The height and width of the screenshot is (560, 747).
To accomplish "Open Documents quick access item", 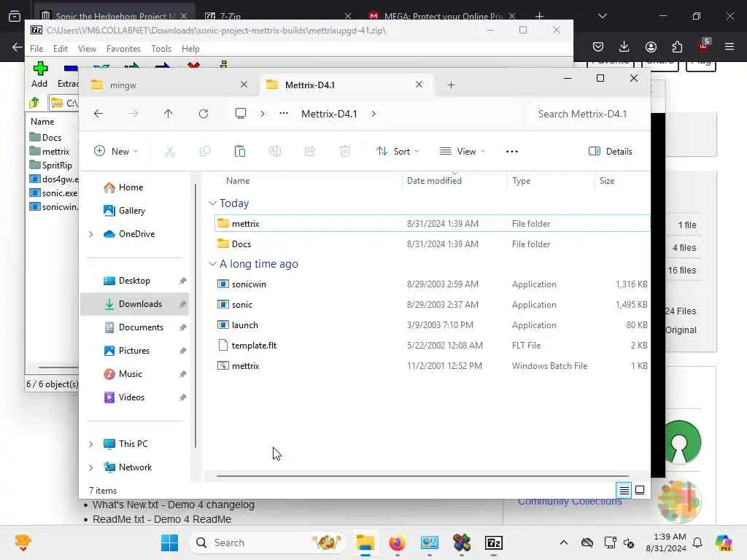I will (135, 327).
